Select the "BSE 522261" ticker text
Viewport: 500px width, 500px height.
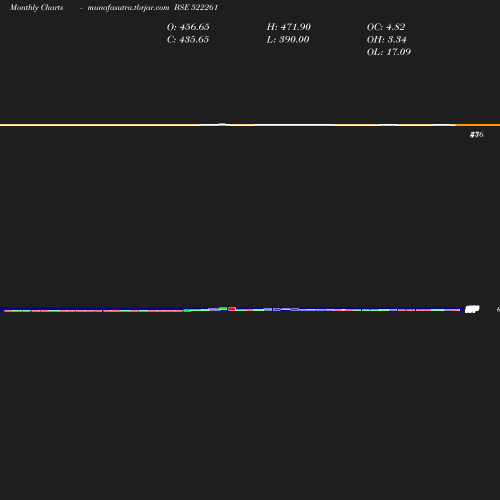(196, 7)
